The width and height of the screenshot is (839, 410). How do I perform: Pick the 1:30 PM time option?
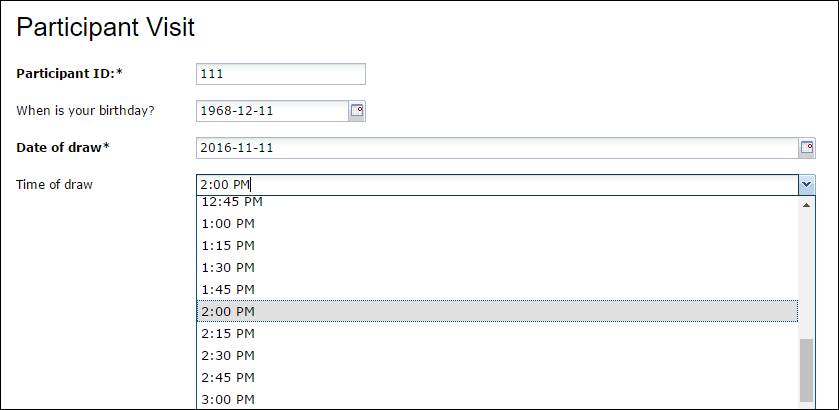(497, 268)
